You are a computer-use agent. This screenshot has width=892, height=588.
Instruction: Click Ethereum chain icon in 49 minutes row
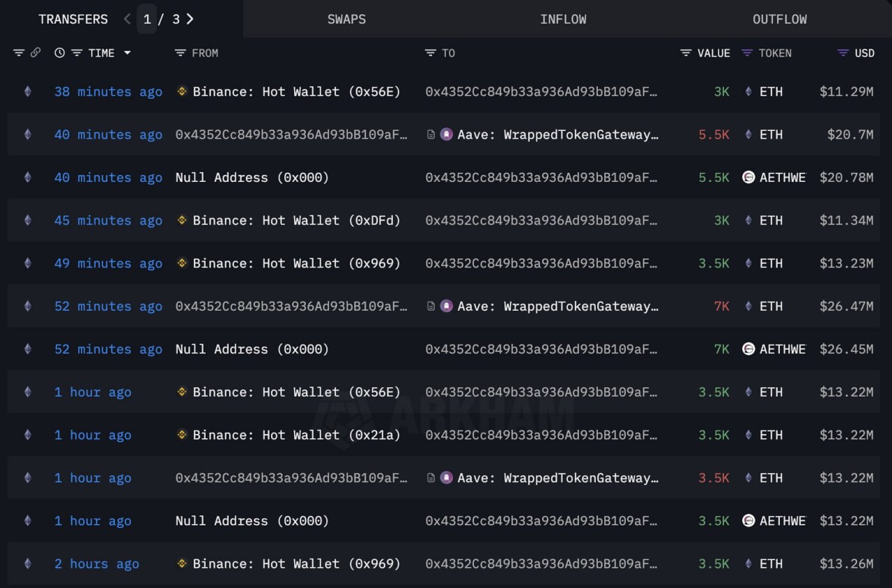click(x=28, y=263)
